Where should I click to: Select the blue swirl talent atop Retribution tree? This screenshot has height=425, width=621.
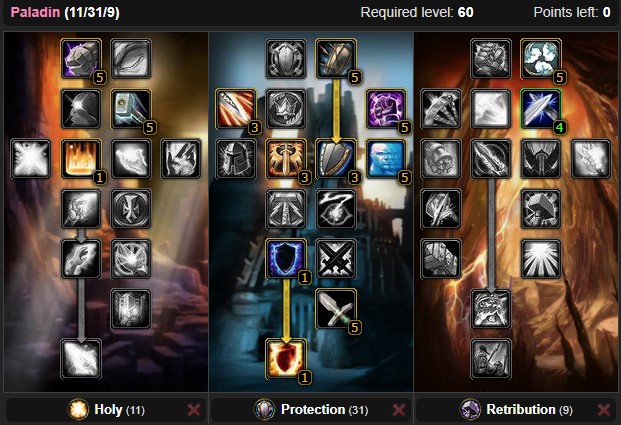pos(541,59)
